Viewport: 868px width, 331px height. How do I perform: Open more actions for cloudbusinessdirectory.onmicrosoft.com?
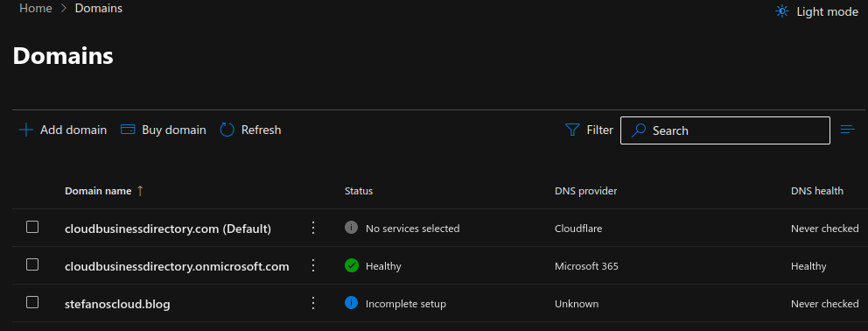tap(312, 265)
